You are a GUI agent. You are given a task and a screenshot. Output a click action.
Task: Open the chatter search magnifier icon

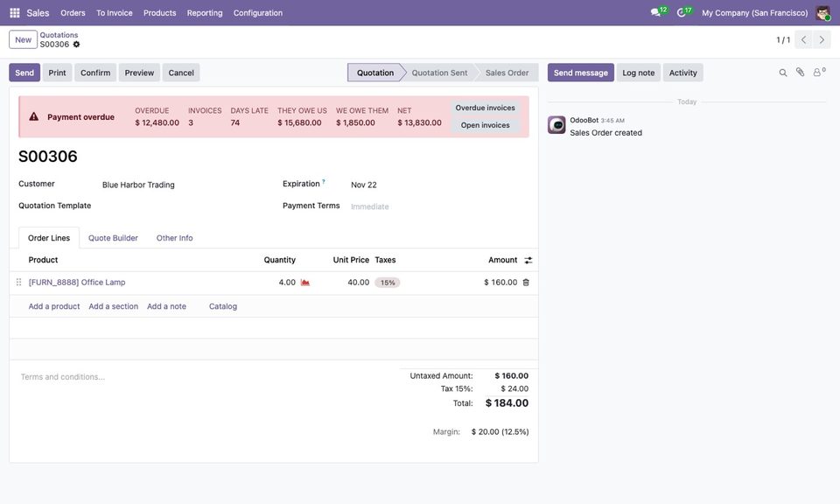click(x=782, y=73)
